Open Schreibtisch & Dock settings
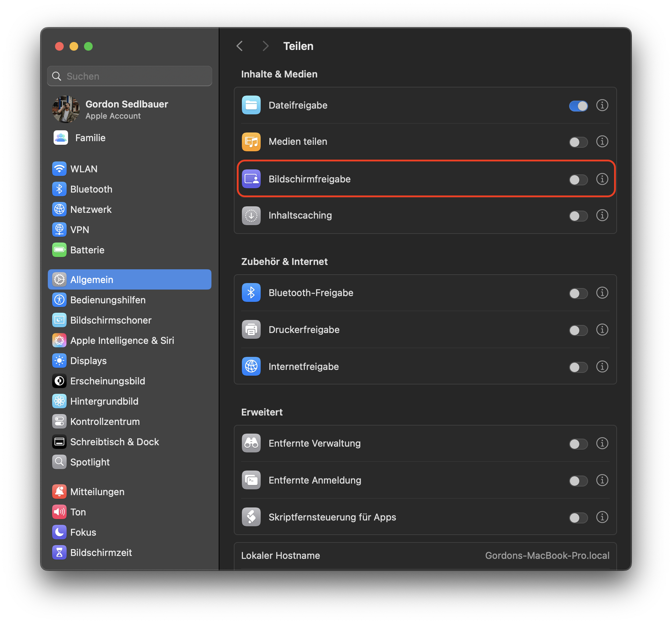The image size is (672, 624). coord(114,442)
